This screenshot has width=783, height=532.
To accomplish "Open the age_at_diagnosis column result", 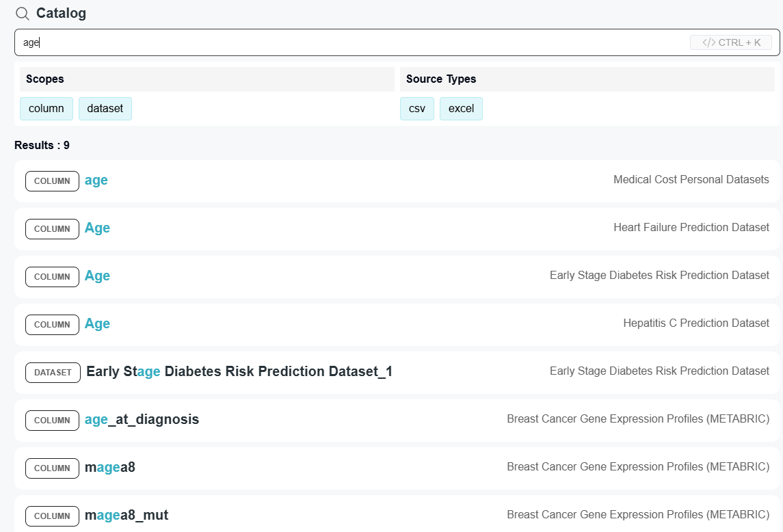I will 142,420.
